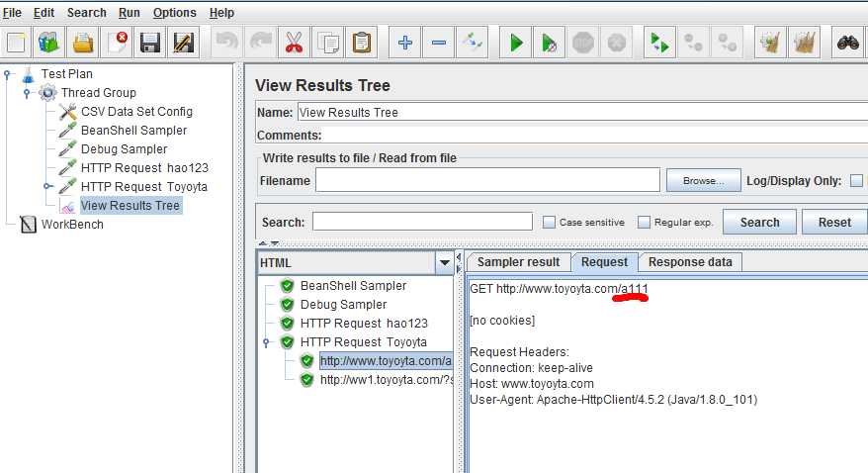Open the HTML renderer dropdown
This screenshot has height=473, width=868.
coord(444,262)
